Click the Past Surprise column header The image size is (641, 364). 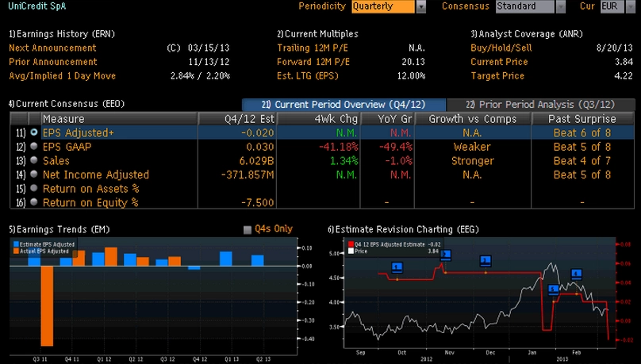tap(582, 119)
